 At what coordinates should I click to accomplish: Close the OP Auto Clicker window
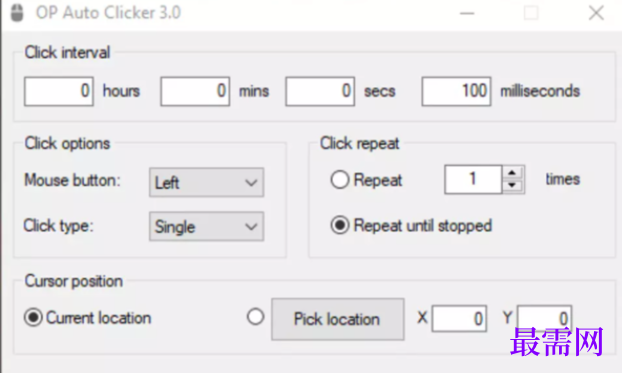click(x=596, y=13)
